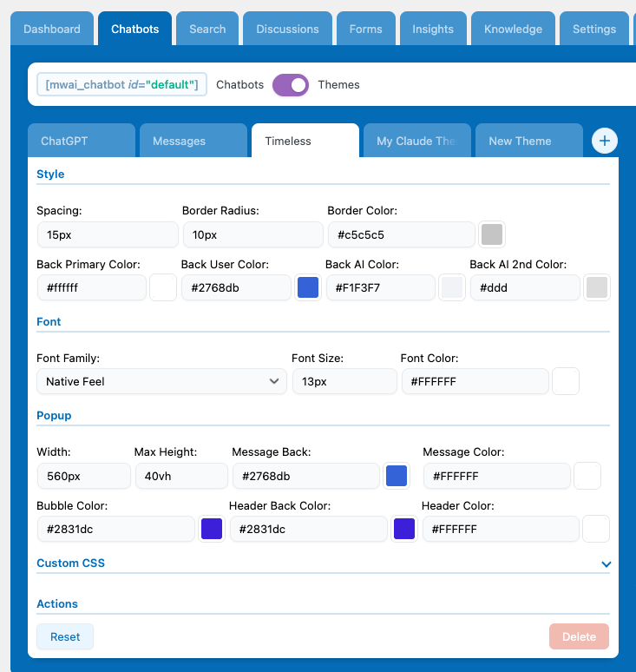The width and height of the screenshot is (636, 672).
Task: Click the Back User Color hex field
Action: tap(236, 287)
